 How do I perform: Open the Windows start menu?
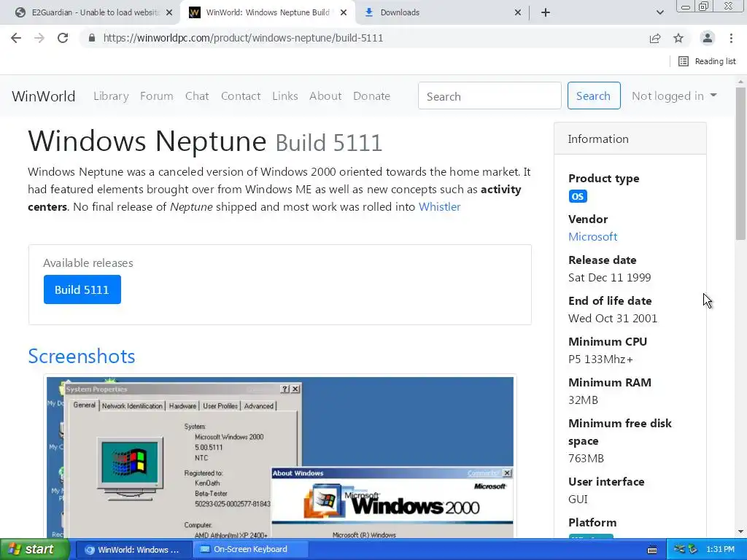pyautogui.click(x=34, y=549)
